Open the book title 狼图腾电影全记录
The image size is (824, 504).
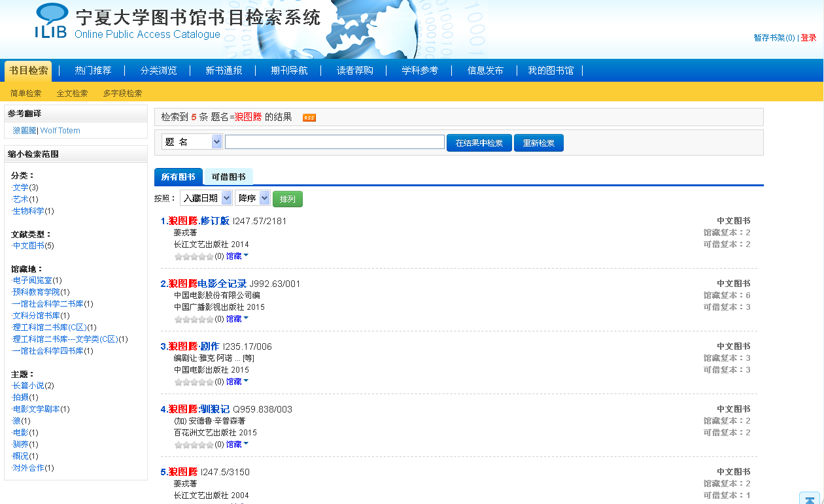tap(207, 284)
